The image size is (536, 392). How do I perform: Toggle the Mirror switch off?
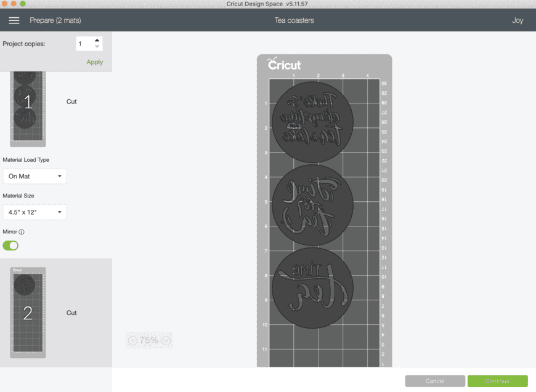(10, 246)
